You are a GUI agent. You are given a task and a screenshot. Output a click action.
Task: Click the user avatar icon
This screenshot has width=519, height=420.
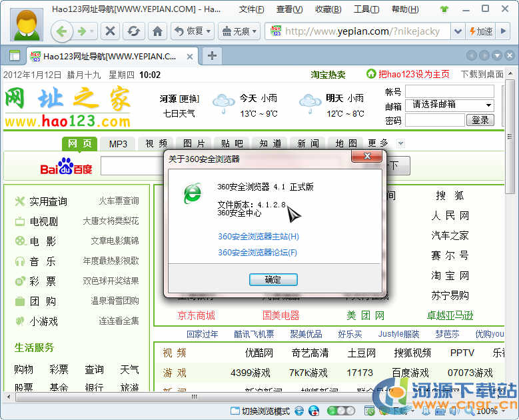click(27, 24)
